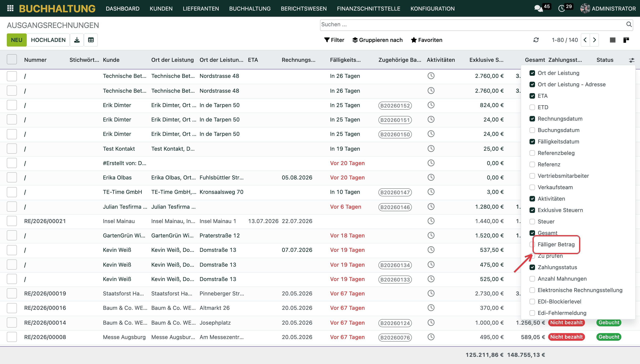Click the HOCHLADEN button

click(x=48, y=40)
